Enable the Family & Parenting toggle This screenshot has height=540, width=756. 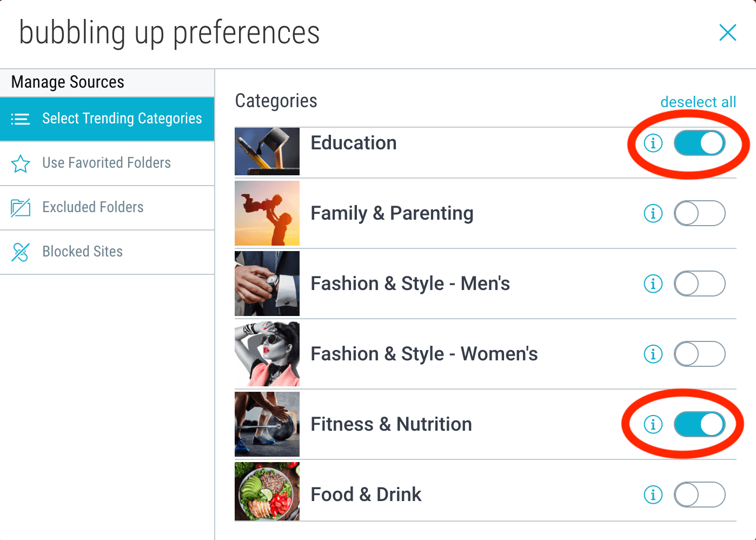[x=699, y=213]
